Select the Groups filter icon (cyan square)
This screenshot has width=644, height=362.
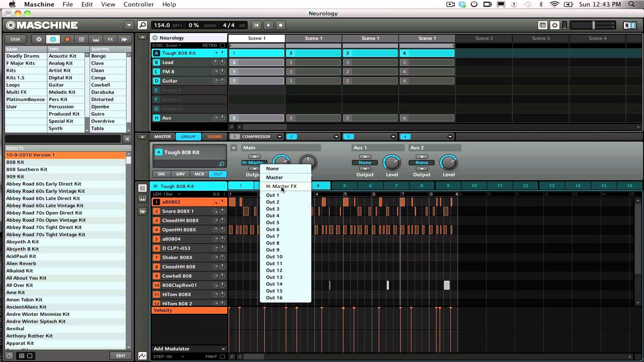pyautogui.click(x=53, y=39)
